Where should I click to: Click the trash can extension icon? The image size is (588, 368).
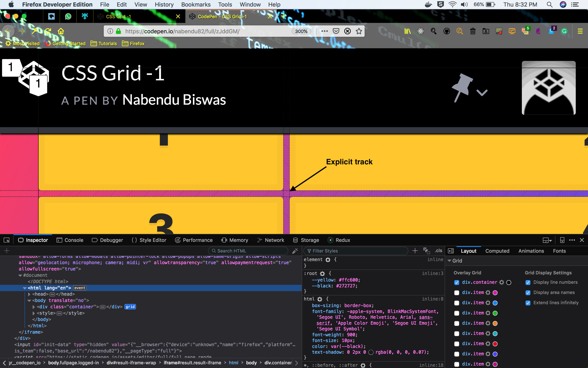(473, 31)
